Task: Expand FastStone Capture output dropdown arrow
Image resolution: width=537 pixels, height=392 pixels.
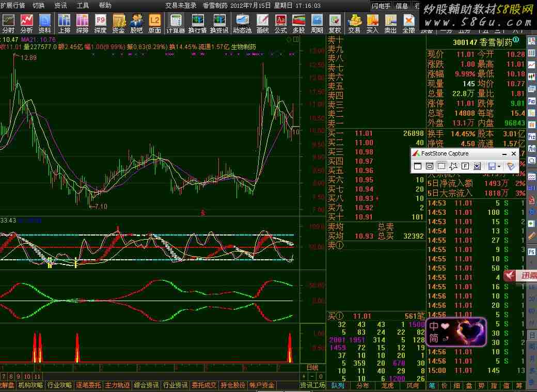Action: (x=499, y=166)
